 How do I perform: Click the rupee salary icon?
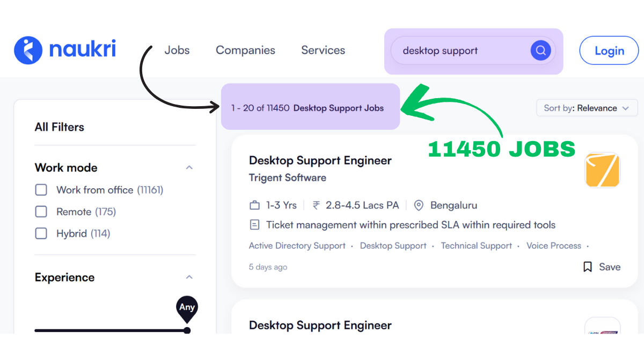(317, 205)
